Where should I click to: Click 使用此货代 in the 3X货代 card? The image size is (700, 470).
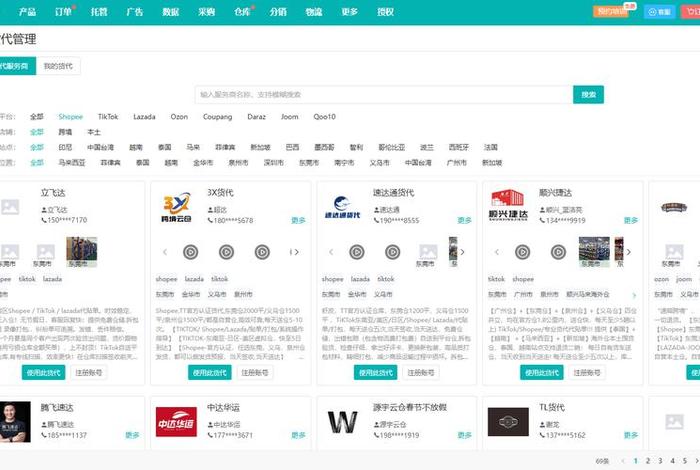click(x=210, y=373)
